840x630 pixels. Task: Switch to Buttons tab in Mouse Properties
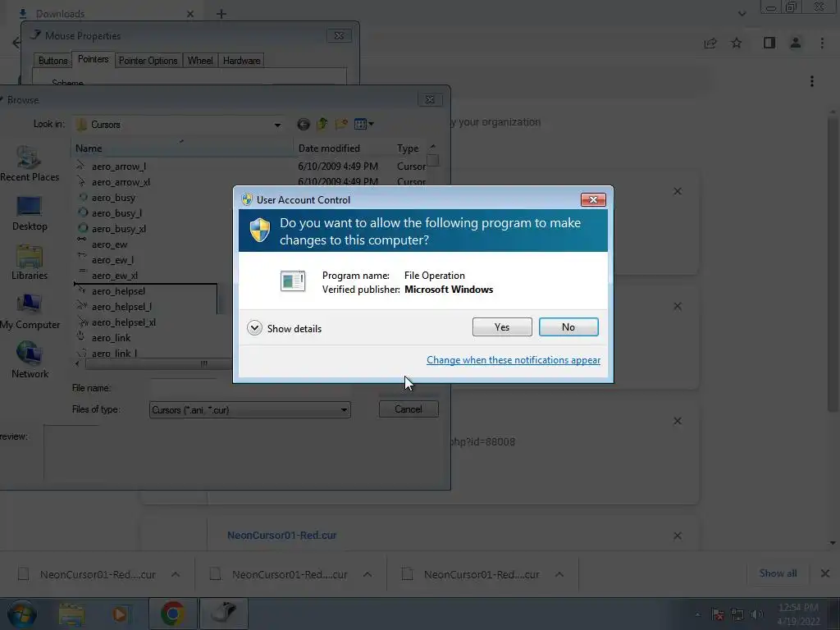click(x=52, y=61)
